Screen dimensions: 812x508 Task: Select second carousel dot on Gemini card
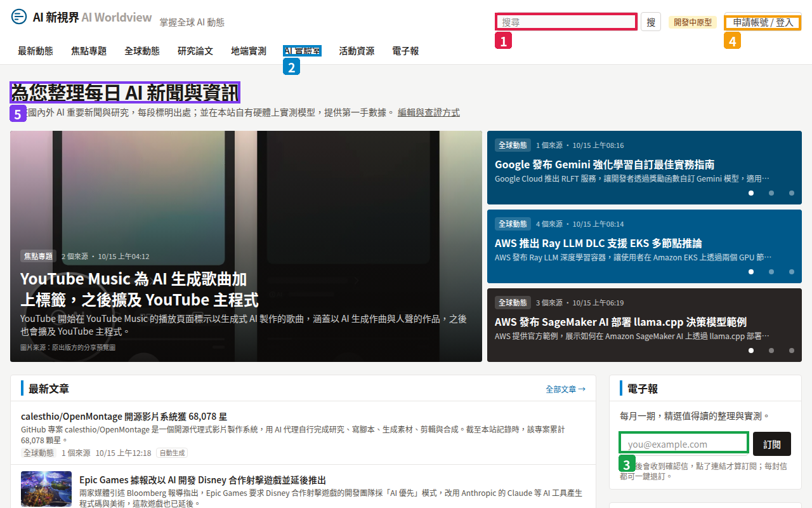tap(771, 193)
